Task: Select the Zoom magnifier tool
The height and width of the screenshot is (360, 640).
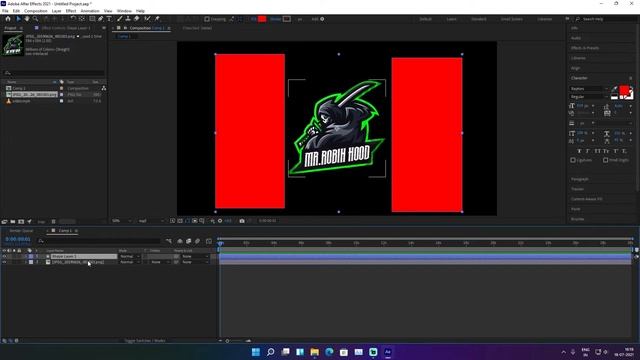Action: tap(36, 19)
